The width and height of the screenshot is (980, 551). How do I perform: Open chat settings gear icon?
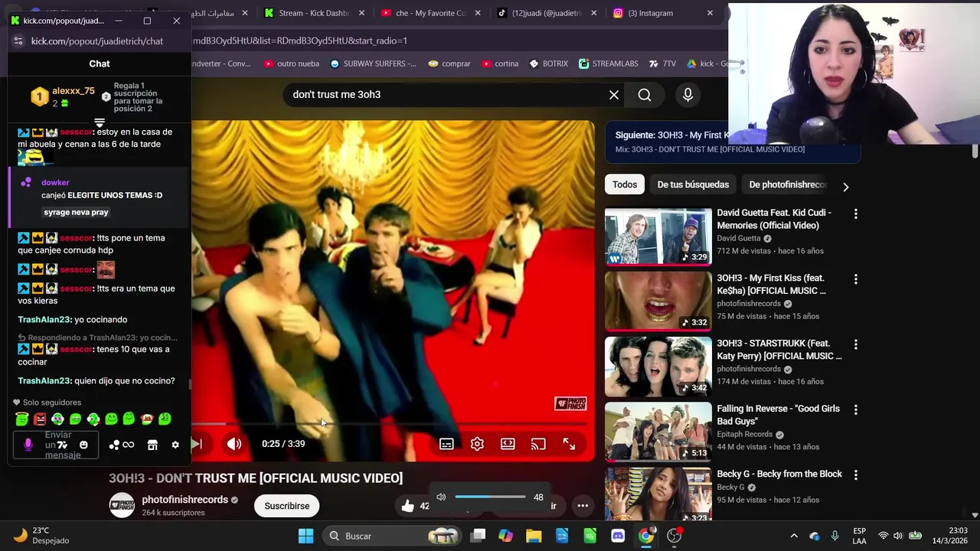pos(175,445)
